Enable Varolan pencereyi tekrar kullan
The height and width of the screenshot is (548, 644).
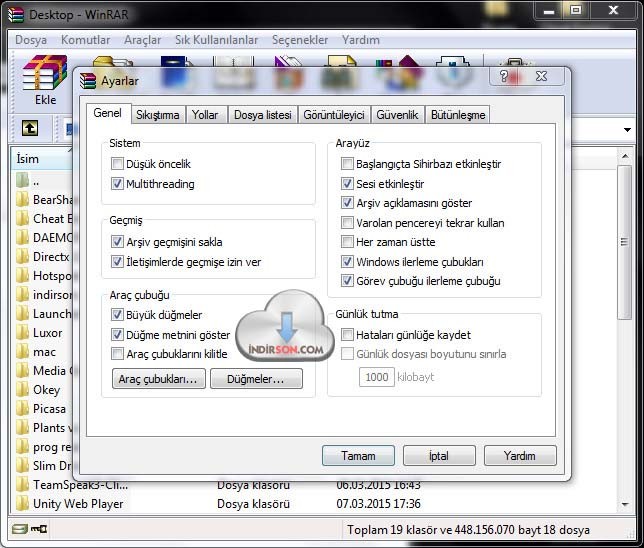[x=347, y=223]
